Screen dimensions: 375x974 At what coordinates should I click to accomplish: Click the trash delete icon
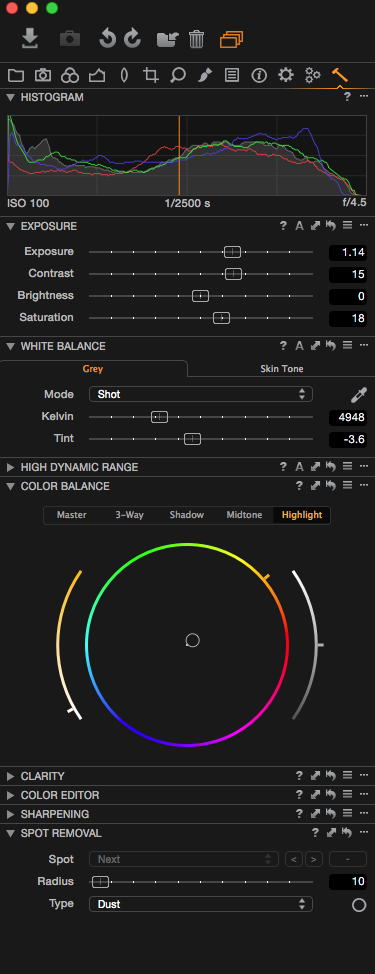coord(196,39)
